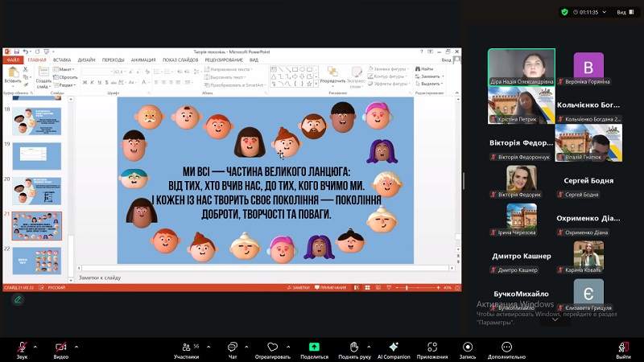Raise hand with Поднять руку
The width and height of the screenshot is (644, 362).
(x=354, y=347)
